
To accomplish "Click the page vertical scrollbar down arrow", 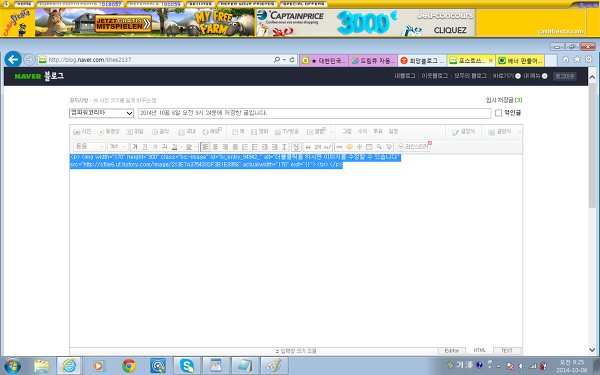I will (x=592, y=350).
